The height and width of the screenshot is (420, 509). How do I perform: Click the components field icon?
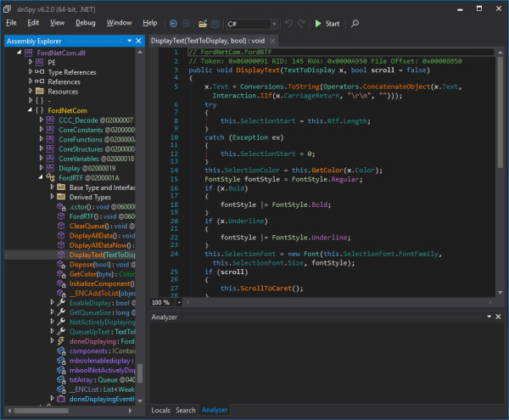pos(61,351)
